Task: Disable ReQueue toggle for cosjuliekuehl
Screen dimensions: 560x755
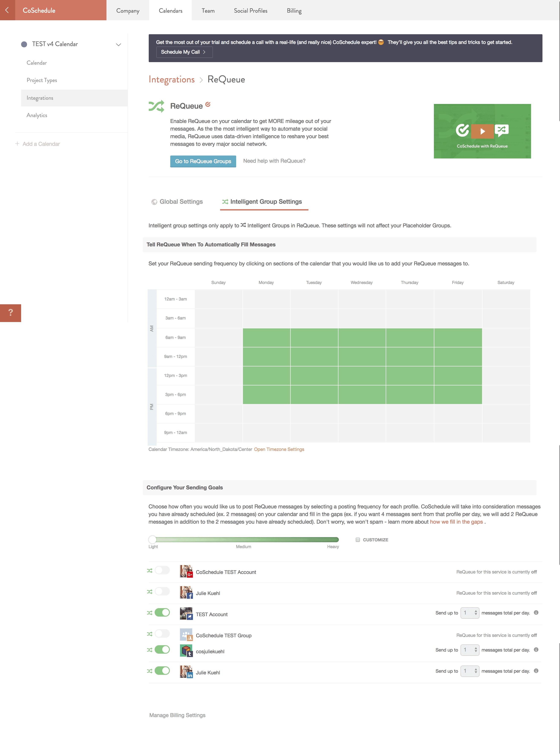Action: click(162, 650)
